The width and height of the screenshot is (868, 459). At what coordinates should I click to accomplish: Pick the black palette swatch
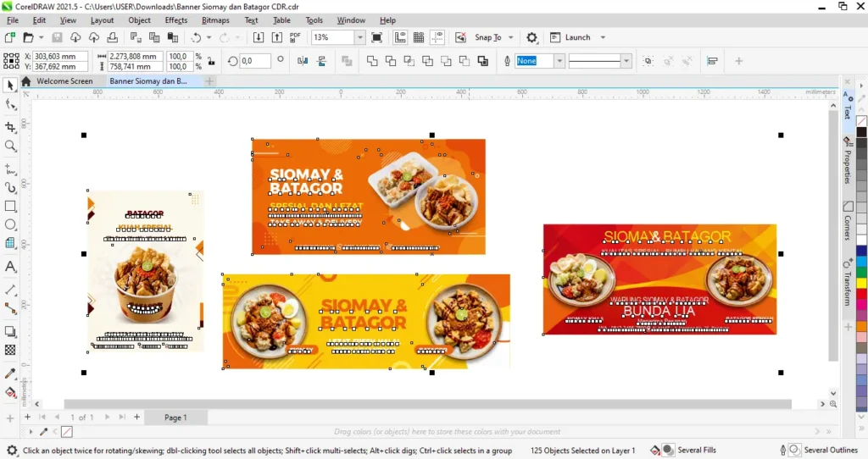(861, 131)
